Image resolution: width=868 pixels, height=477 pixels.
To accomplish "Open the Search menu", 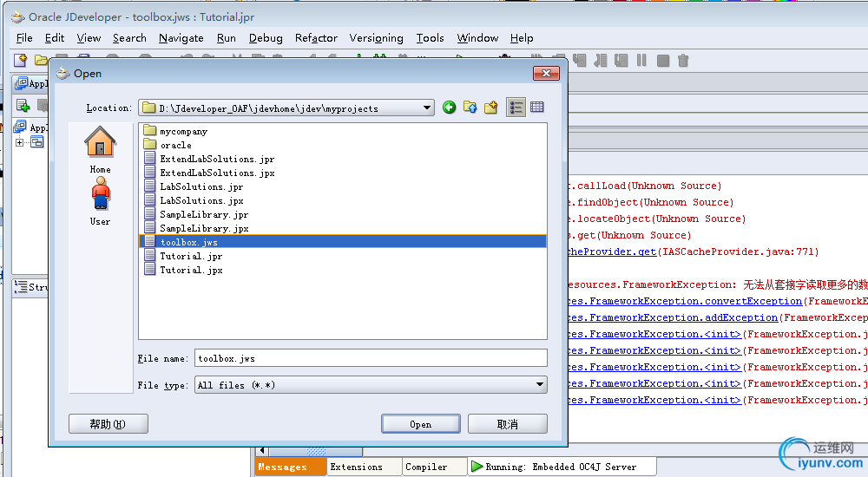I will click(x=129, y=37).
